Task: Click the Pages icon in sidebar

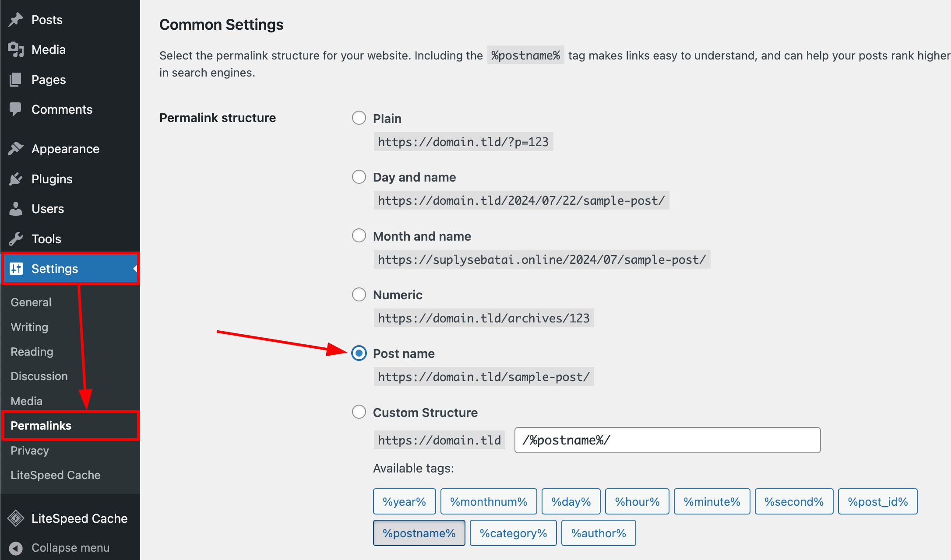Action: [x=16, y=80]
